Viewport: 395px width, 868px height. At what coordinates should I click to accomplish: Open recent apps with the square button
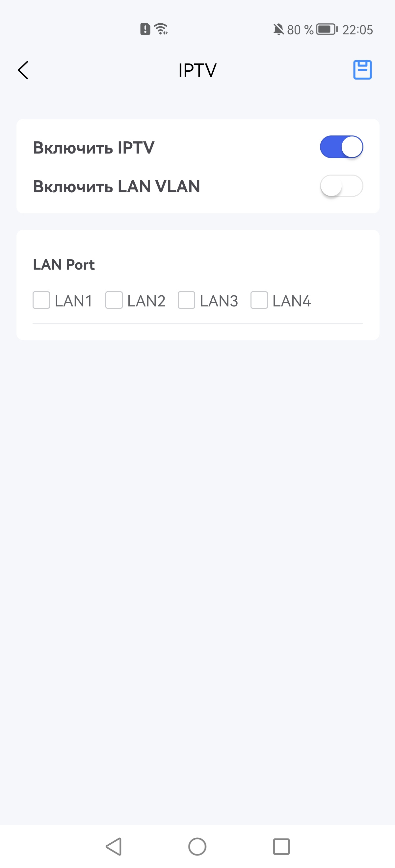(x=281, y=846)
